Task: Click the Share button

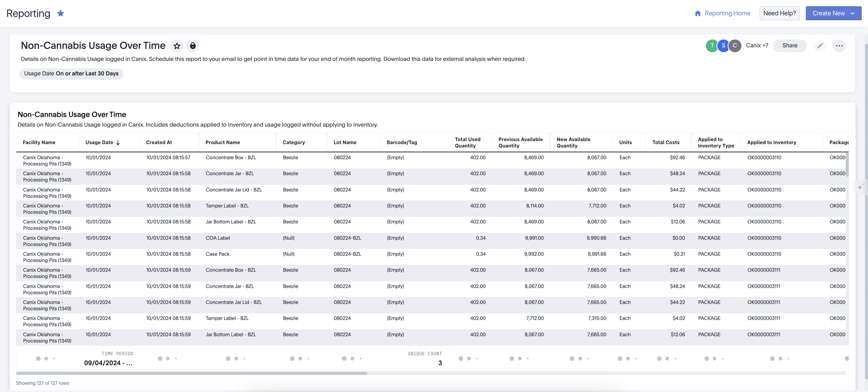Action: 790,46
